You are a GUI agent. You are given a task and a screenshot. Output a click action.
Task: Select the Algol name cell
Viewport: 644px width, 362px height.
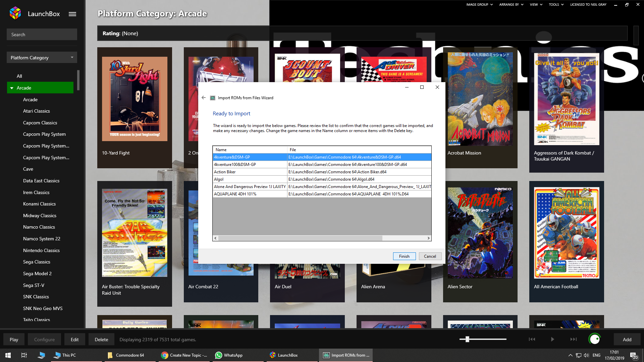pyautogui.click(x=250, y=179)
